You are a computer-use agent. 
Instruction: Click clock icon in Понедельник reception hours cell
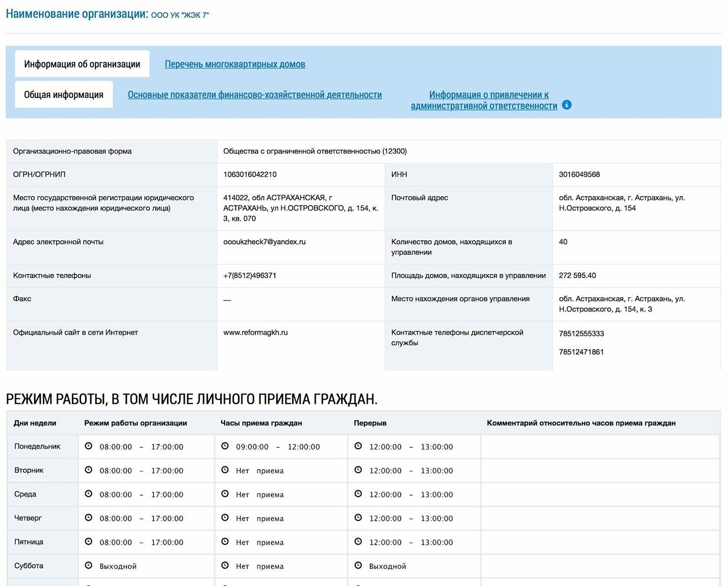225,446
